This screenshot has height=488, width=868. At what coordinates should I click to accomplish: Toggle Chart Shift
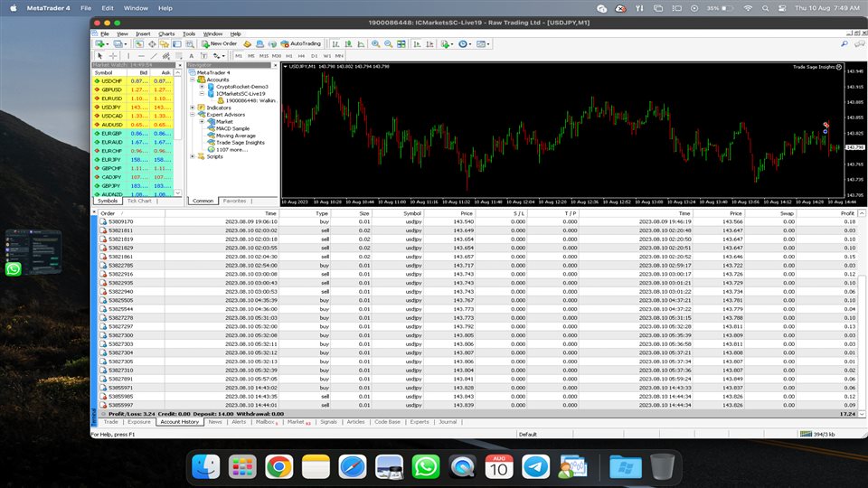pyautogui.click(x=429, y=43)
